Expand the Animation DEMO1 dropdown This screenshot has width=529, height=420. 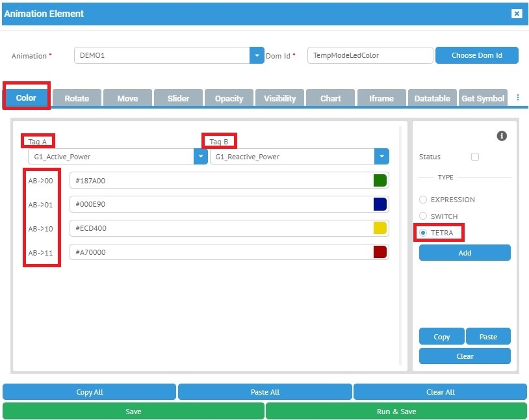(x=257, y=55)
